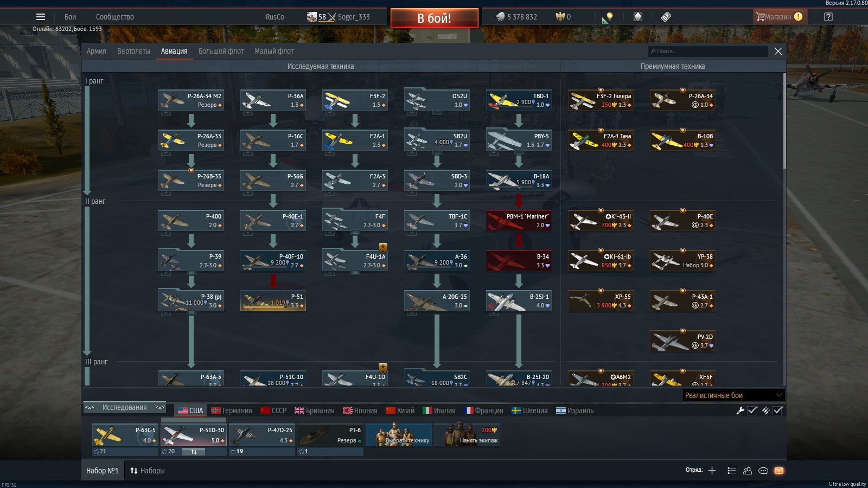
Task: Select the Япония nation tab
Action: coord(360,410)
